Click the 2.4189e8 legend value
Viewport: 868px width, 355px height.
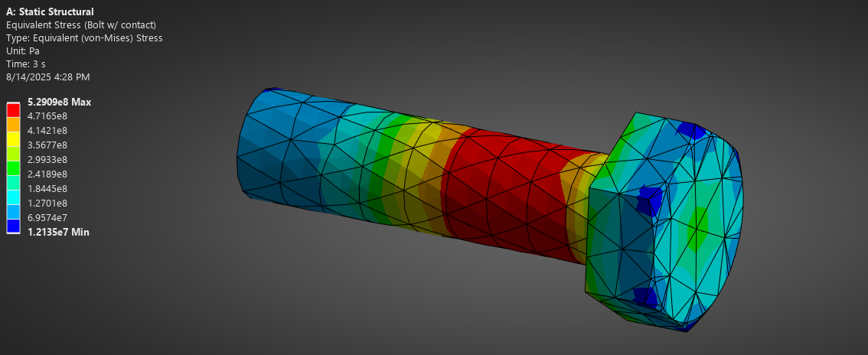(x=47, y=174)
